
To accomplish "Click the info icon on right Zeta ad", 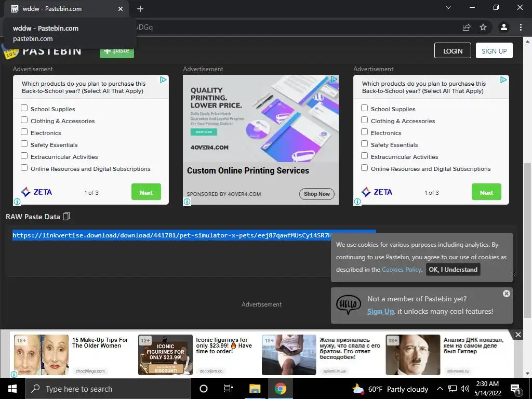I will pyautogui.click(x=357, y=202).
